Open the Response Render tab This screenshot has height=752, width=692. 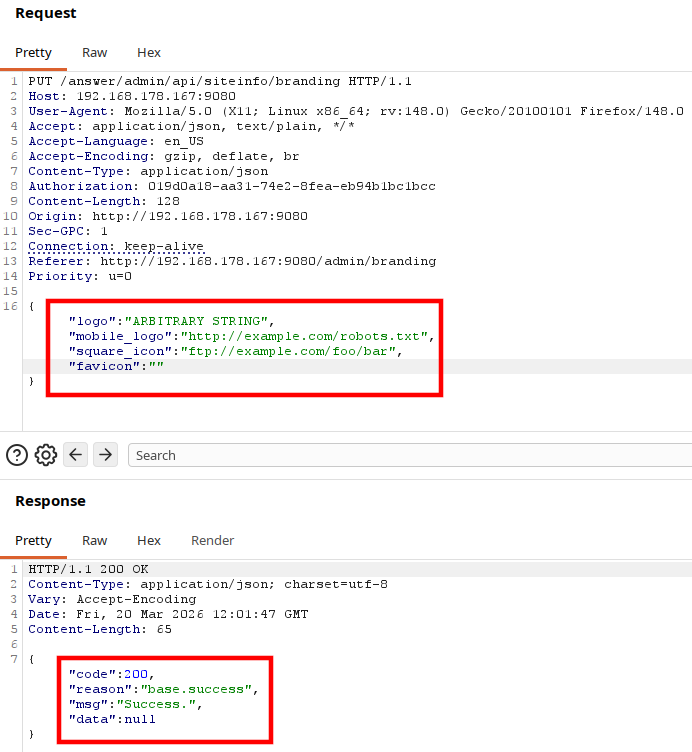click(212, 540)
